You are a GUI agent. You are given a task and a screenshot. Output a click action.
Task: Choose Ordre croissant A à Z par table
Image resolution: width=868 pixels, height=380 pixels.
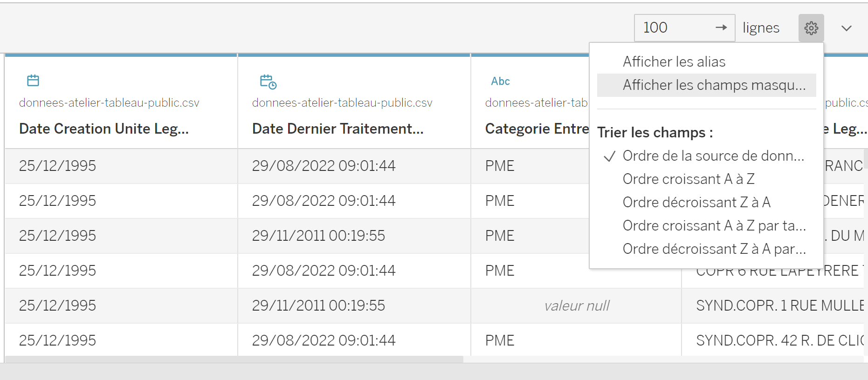707,226
